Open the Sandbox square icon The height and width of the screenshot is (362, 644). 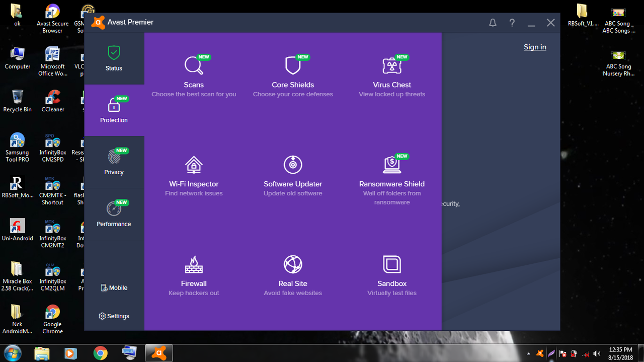[x=392, y=264]
